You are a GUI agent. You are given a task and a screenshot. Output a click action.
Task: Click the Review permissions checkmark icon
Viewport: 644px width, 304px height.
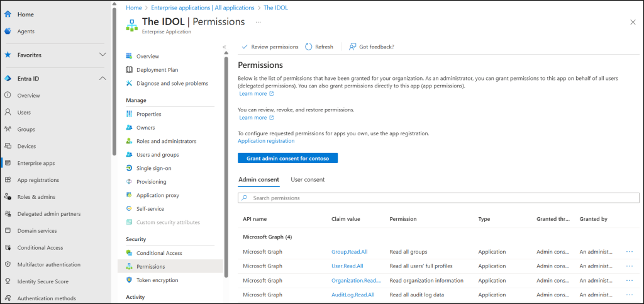click(245, 47)
